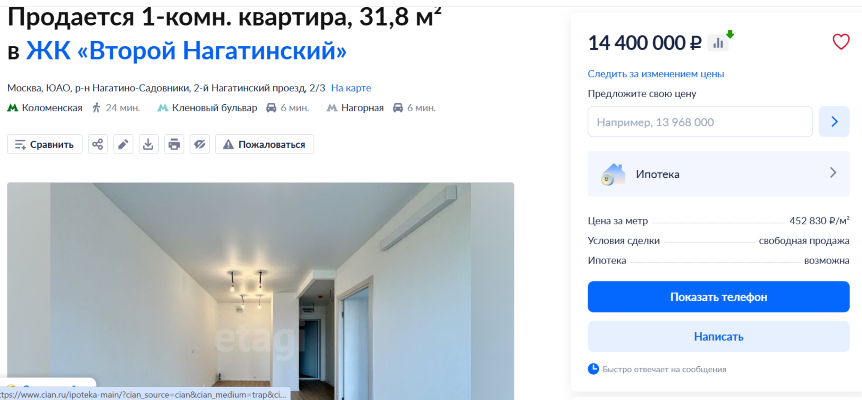The image size is (862, 400).
Task: Click the Сравнить button
Action: pos(45,145)
